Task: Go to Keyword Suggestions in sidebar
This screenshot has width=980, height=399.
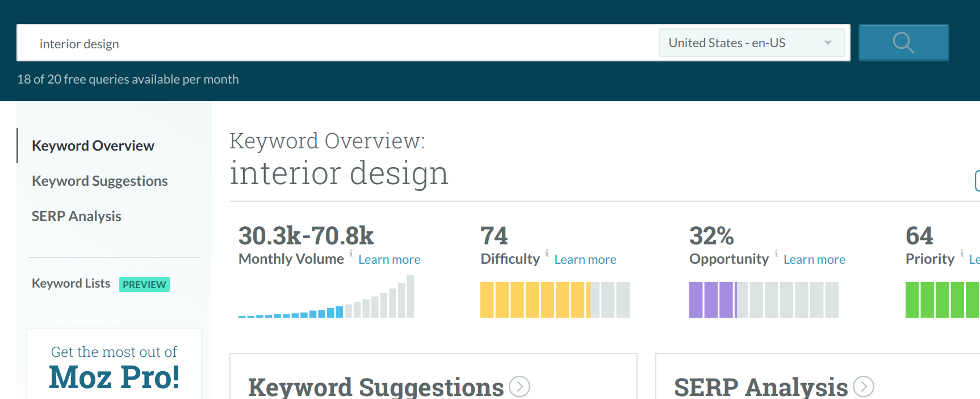Action: pos(100,181)
